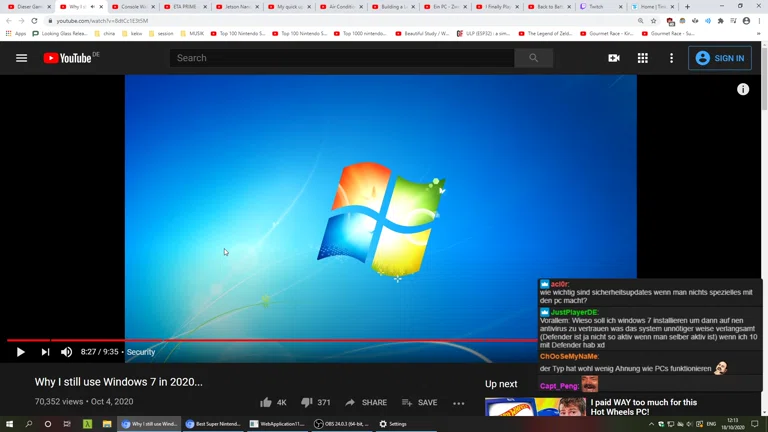Open the 'kekw' bookmarks folder
Viewport: 768px width, 432px height.
click(132, 33)
